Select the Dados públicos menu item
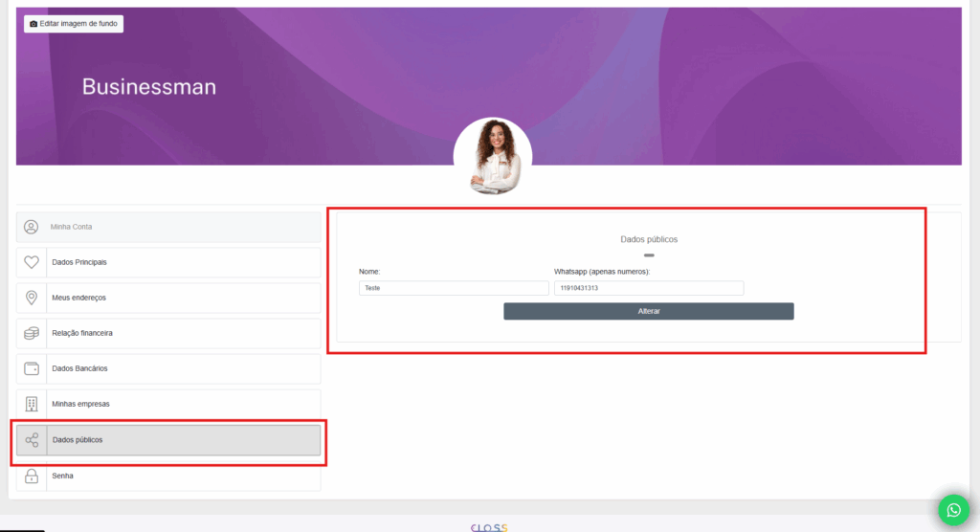The image size is (980, 532). pos(168,440)
